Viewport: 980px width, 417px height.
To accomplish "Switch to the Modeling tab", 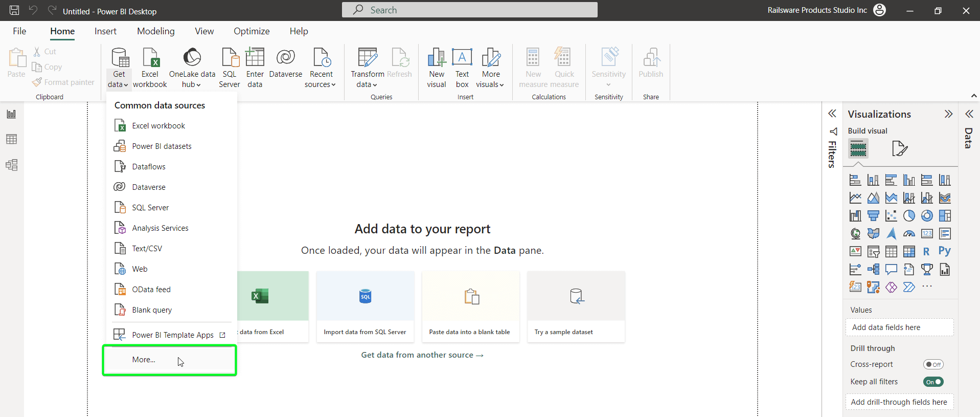I will coord(156,31).
